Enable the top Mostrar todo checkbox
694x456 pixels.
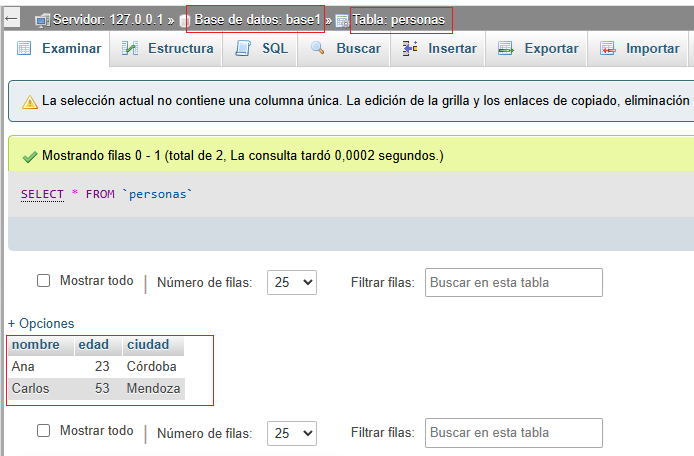43,281
